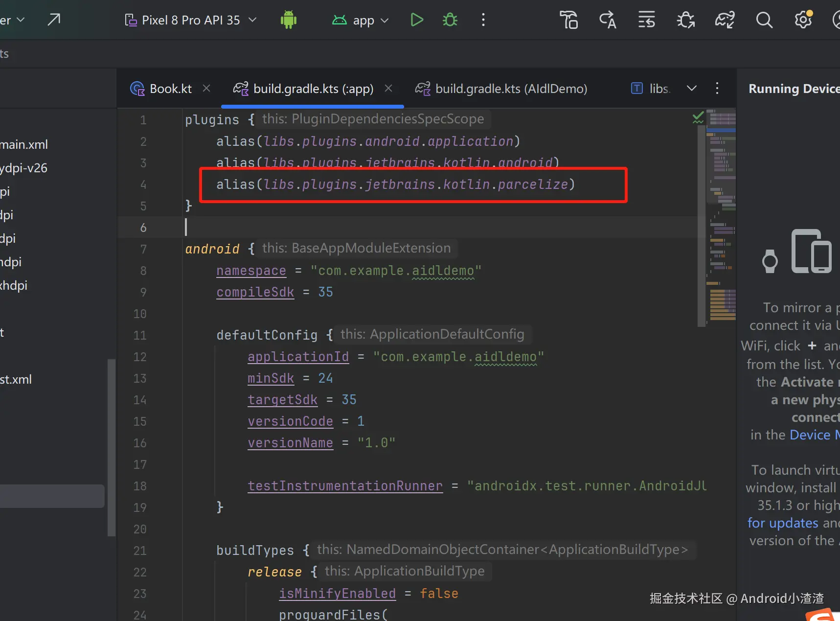Close the Book.kt tab

tap(206, 88)
